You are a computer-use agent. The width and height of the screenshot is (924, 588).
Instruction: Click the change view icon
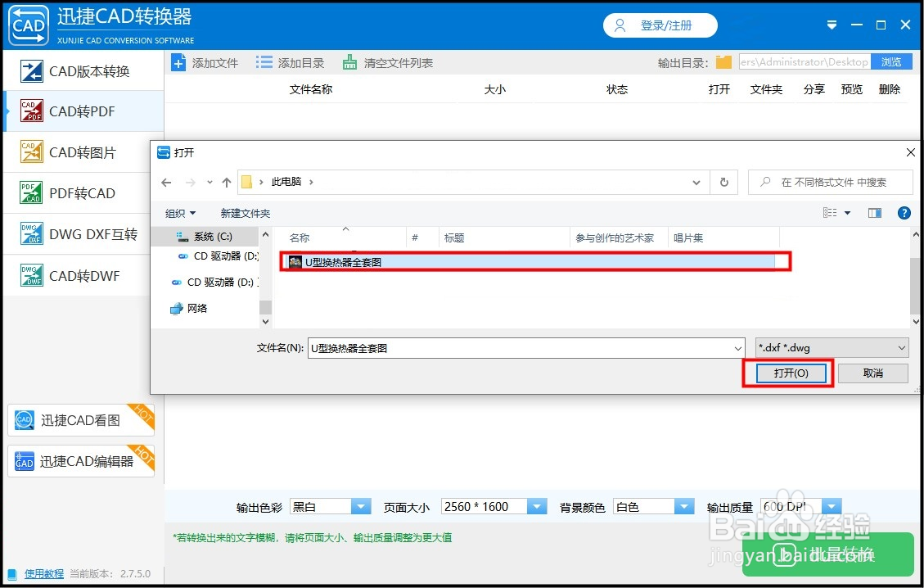(830, 213)
